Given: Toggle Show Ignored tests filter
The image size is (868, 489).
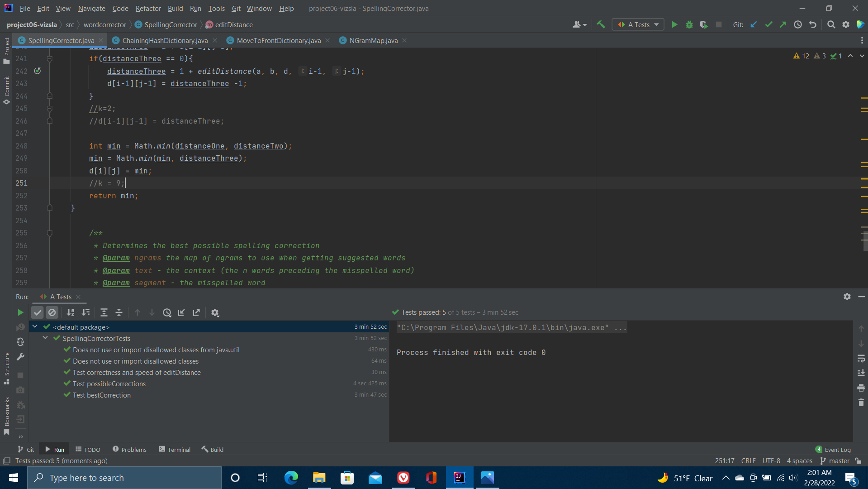Looking at the screenshot, I should coord(52,312).
